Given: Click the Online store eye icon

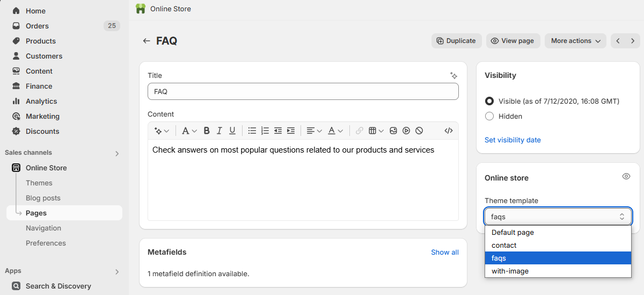Looking at the screenshot, I should tap(626, 176).
